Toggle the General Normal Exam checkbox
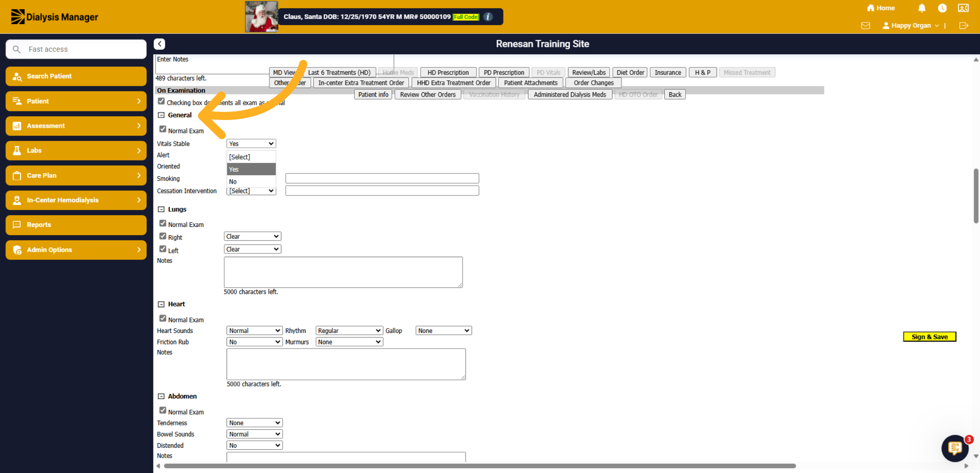 pos(163,129)
